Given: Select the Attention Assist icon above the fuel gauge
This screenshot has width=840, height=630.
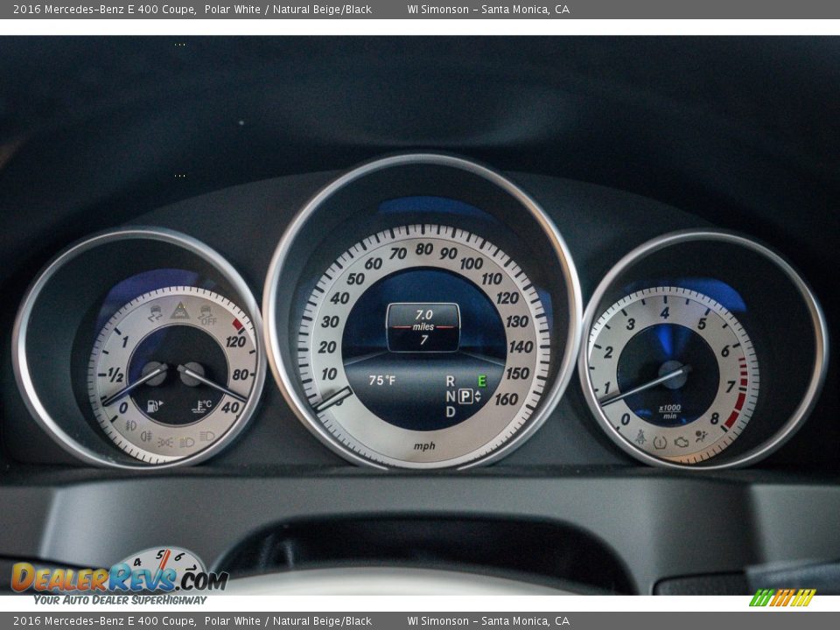Looking at the screenshot, I should point(179,310).
